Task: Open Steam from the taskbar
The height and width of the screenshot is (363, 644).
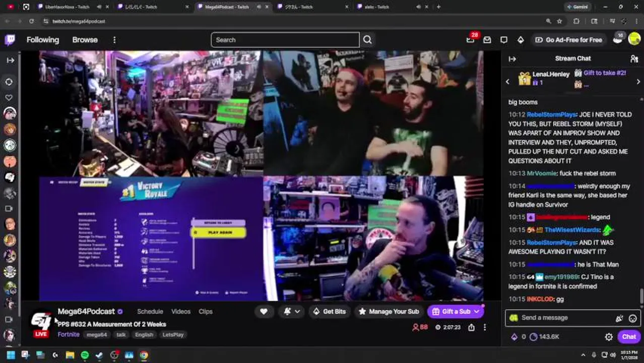Action: point(99,355)
